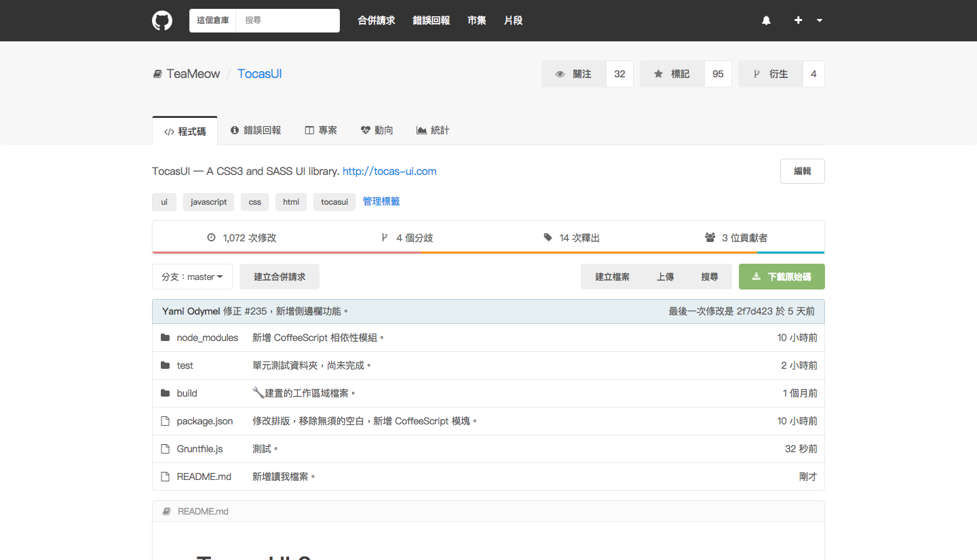
Task: Switch to the 專案 tab
Action: coord(321,130)
